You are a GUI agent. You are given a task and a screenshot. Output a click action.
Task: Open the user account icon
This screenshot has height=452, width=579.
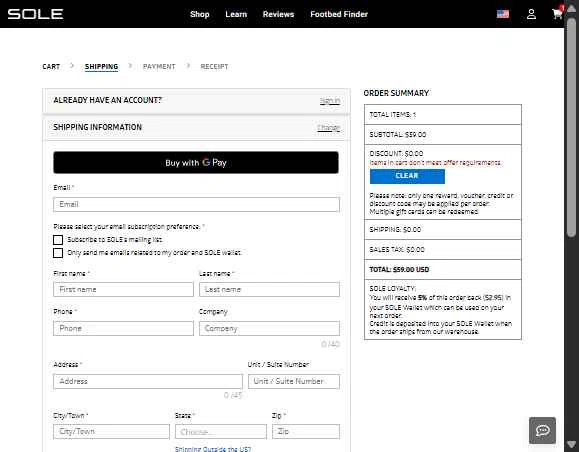point(531,14)
